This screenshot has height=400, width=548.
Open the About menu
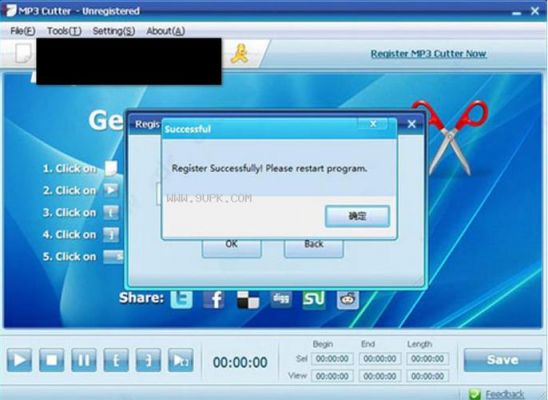coord(166,31)
